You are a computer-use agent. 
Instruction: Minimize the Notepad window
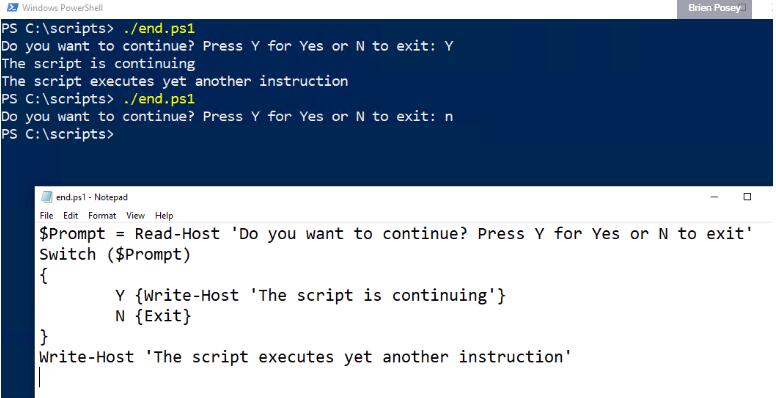714,197
